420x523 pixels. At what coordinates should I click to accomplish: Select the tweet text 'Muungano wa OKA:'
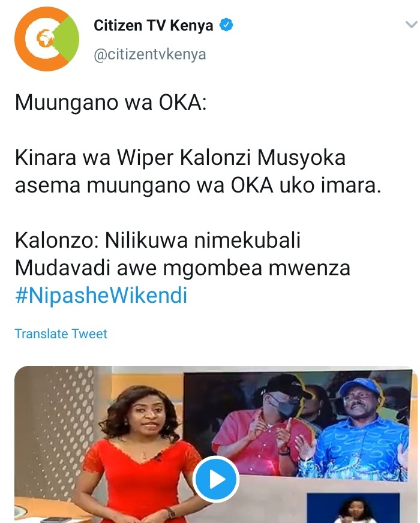[111, 102]
